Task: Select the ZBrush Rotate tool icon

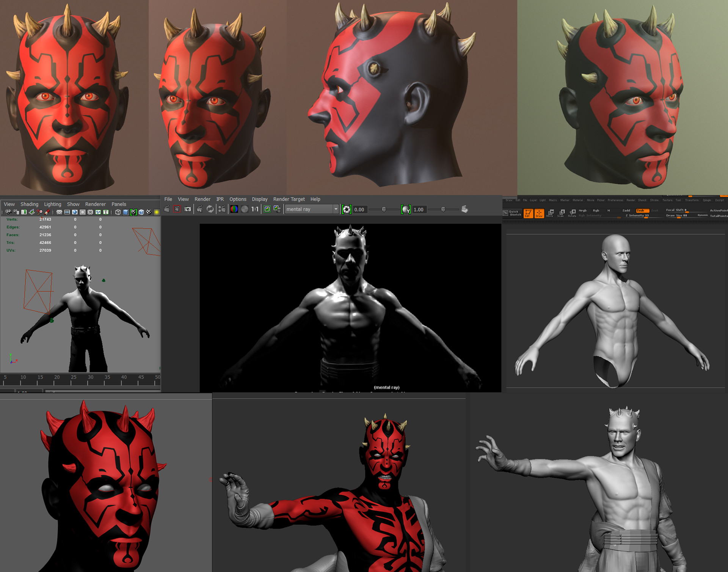Action: pyautogui.click(x=572, y=214)
